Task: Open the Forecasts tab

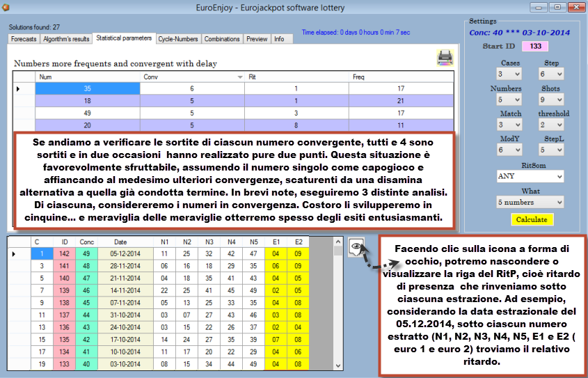Action: click(24, 39)
